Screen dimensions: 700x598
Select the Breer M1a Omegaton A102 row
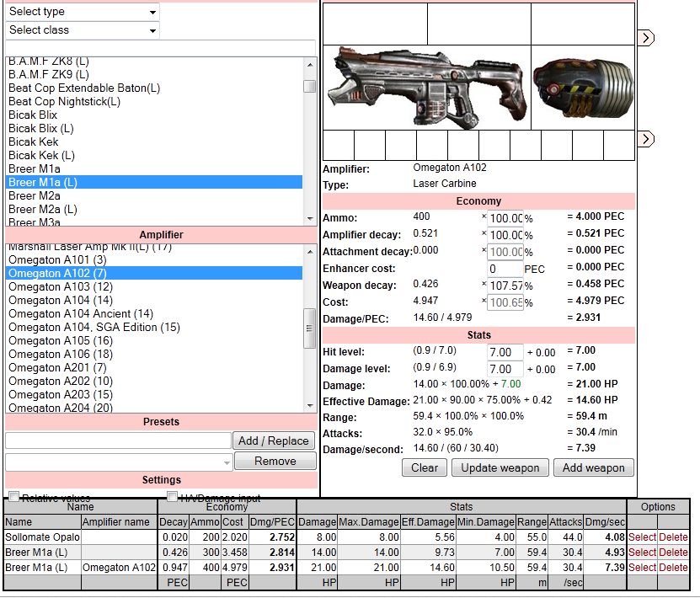(642, 568)
